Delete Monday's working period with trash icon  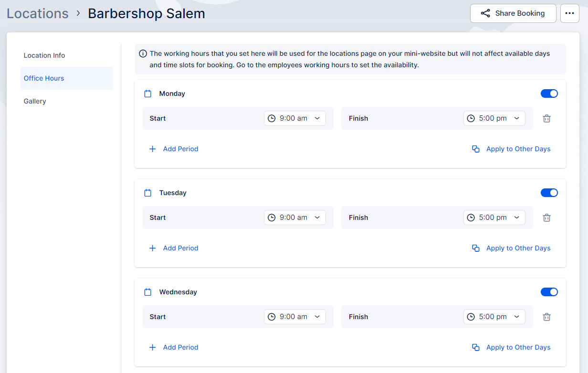[x=546, y=118]
